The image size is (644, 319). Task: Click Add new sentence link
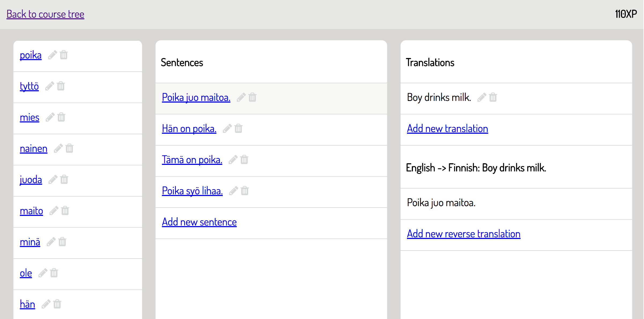[199, 222]
